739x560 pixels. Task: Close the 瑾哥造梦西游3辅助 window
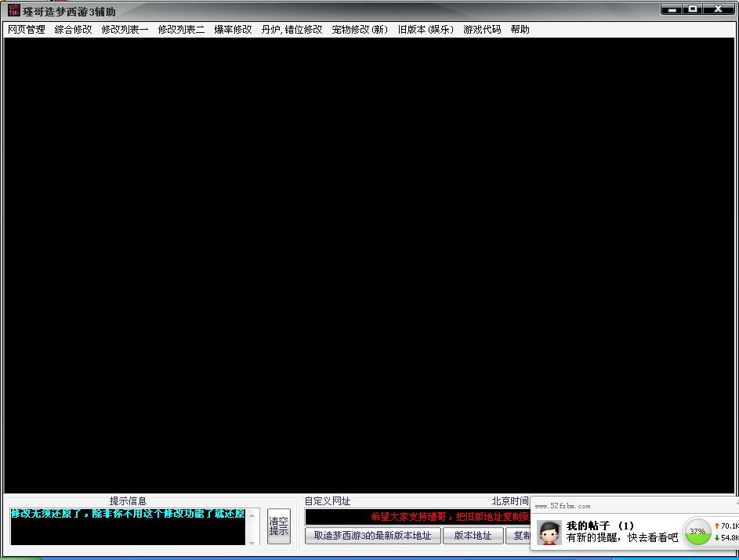pos(719,9)
